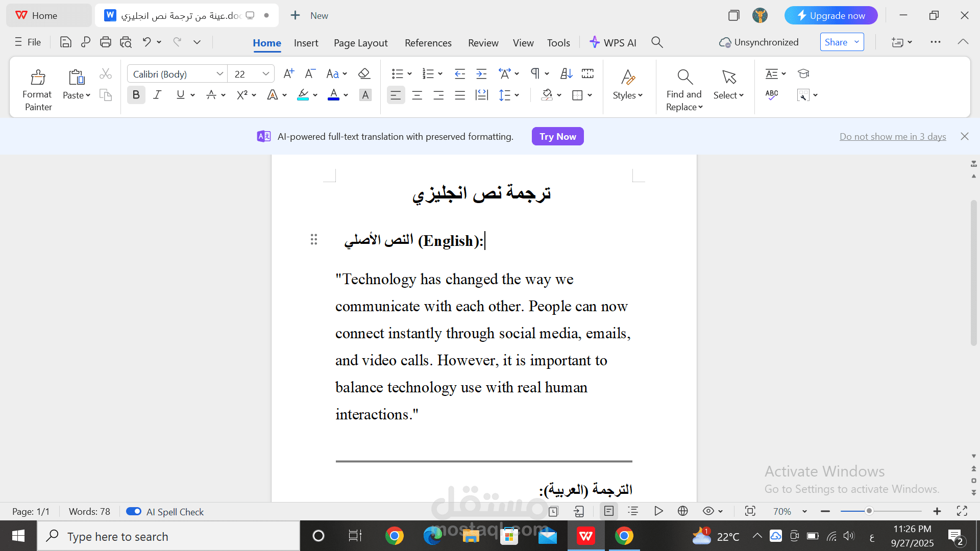The image size is (980, 551).
Task: Click the spell check ABC icon
Action: [x=772, y=95]
